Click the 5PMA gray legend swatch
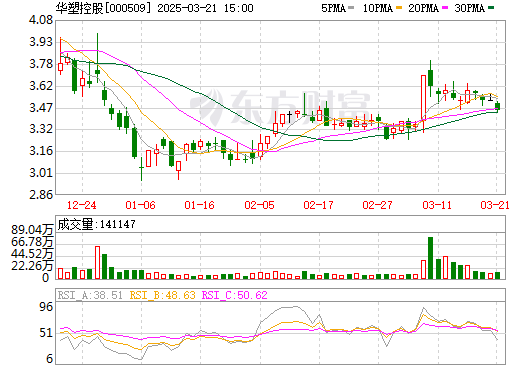Image resolution: width=520 pixels, height=365 pixels. (x=351, y=8)
